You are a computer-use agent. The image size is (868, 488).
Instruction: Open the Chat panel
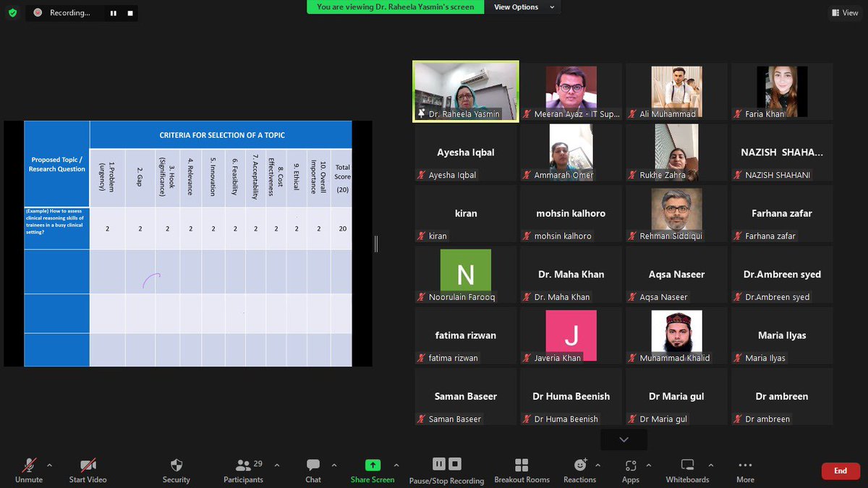pos(313,470)
